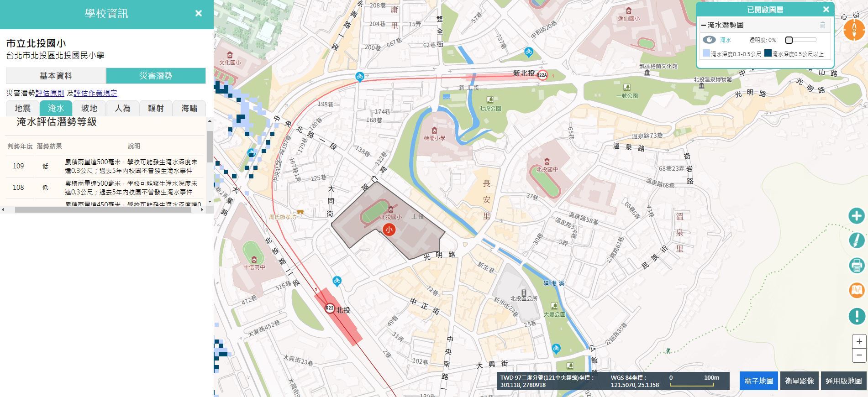Click the exclamation notice icon
The height and width of the screenshot is (397, 868).
click(x=857, y=316)
